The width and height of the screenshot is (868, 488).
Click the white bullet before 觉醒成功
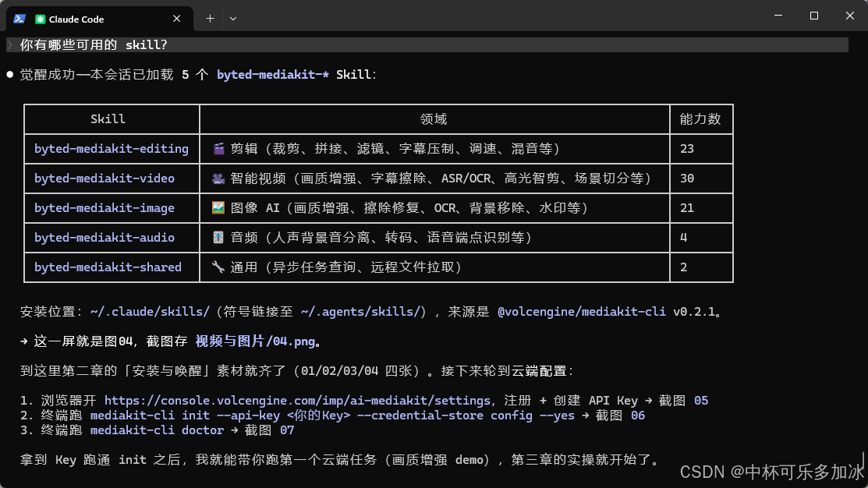coord(10,74)
